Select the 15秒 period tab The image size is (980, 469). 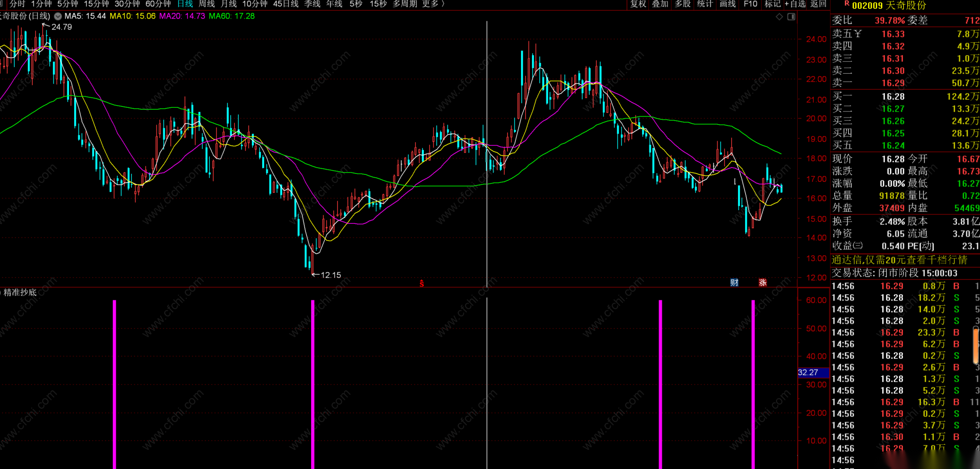coord(378,4)
